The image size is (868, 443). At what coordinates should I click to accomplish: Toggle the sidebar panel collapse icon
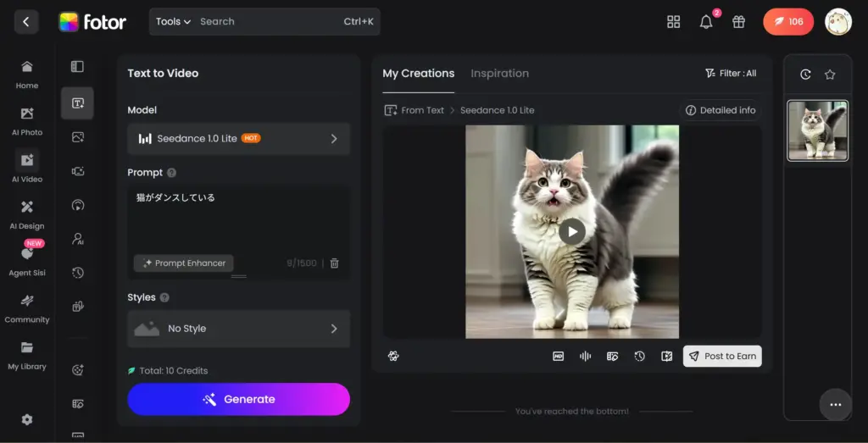(x=77, y=67)
